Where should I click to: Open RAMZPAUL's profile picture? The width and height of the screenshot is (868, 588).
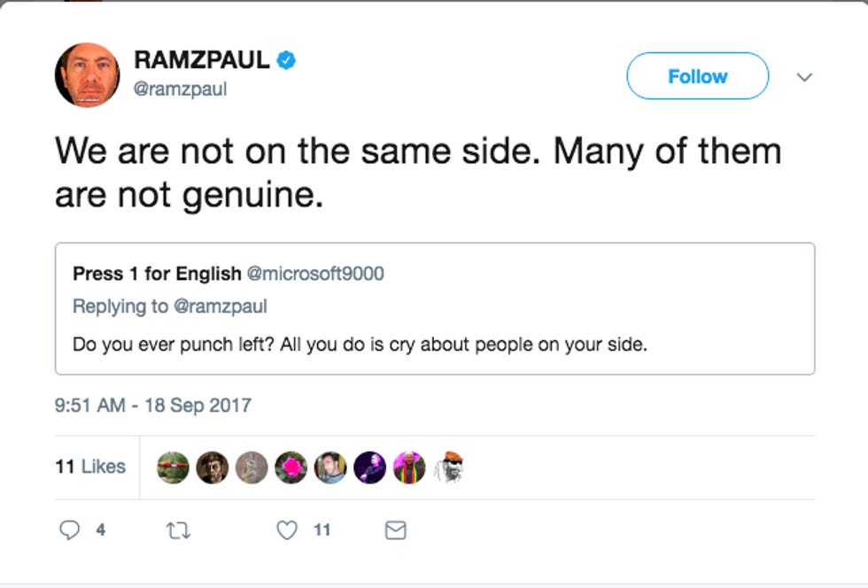[x=87, y=75]
